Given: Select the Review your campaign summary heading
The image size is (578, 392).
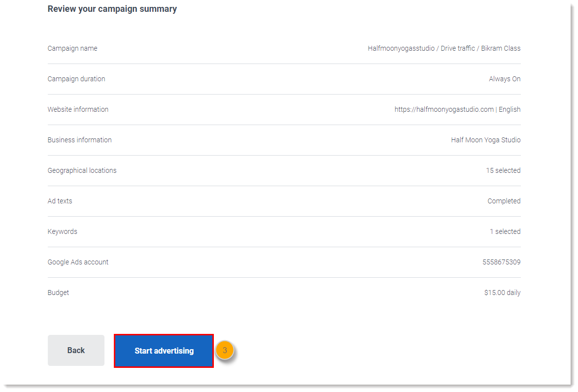Looking at the screenshot, I should coord(112,9).
